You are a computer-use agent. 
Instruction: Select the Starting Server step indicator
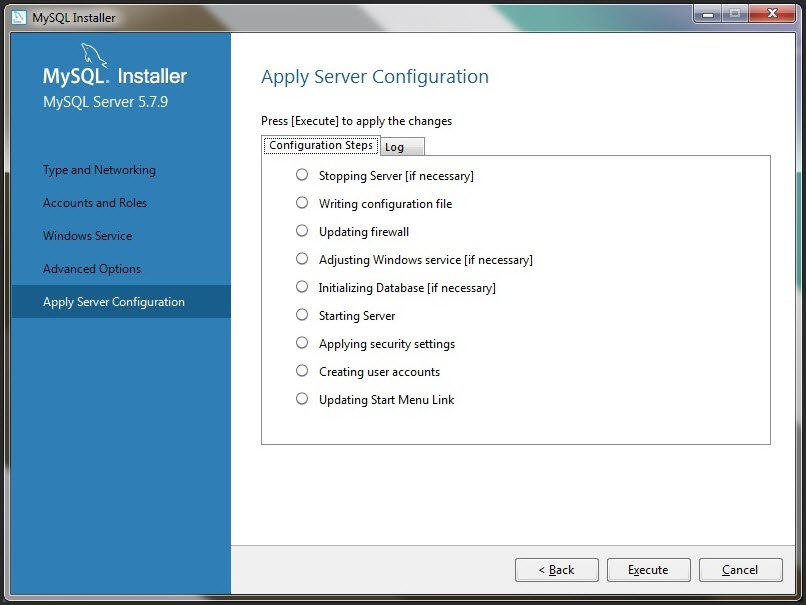pos(302,315)
